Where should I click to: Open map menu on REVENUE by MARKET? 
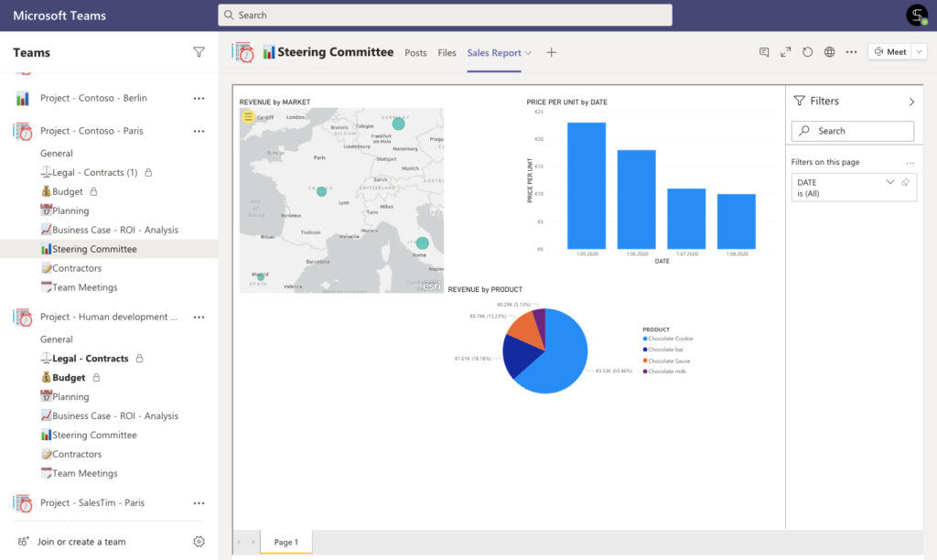coord(248,117)
